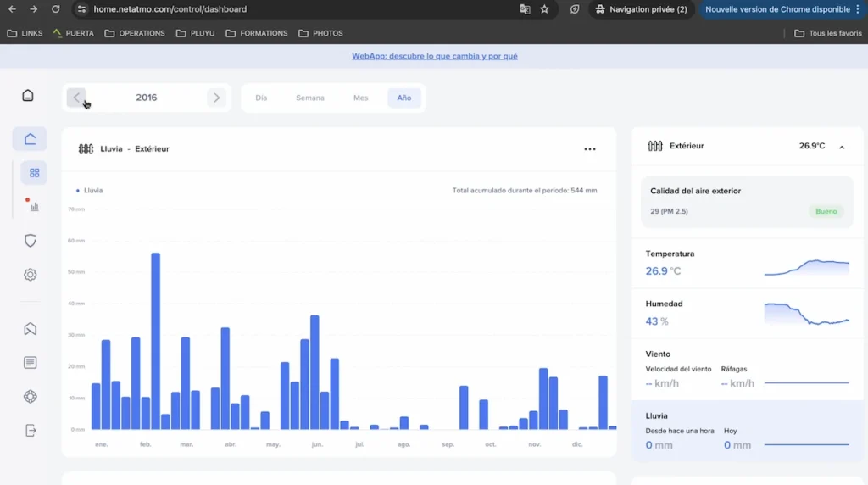Click the rain gauge icon beside Lluvia title

click(86, 149)
